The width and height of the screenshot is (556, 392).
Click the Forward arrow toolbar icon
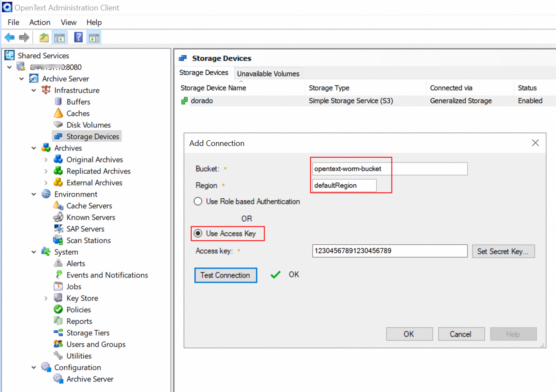pyautogui.click(x=24, y=37)
